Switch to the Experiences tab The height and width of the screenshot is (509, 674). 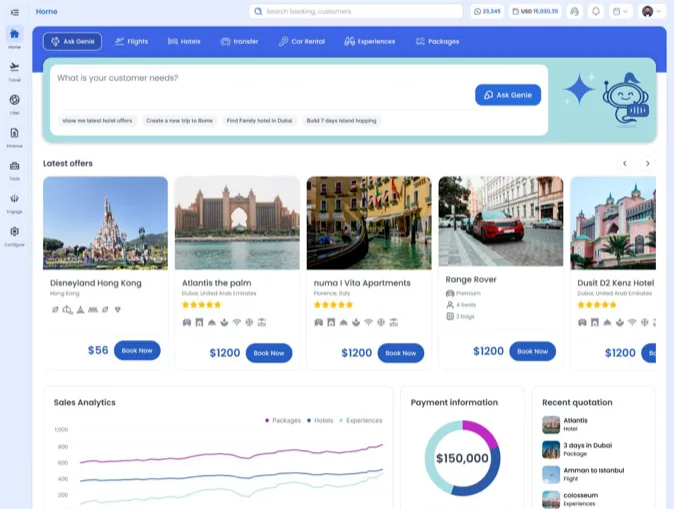point(370,42)
